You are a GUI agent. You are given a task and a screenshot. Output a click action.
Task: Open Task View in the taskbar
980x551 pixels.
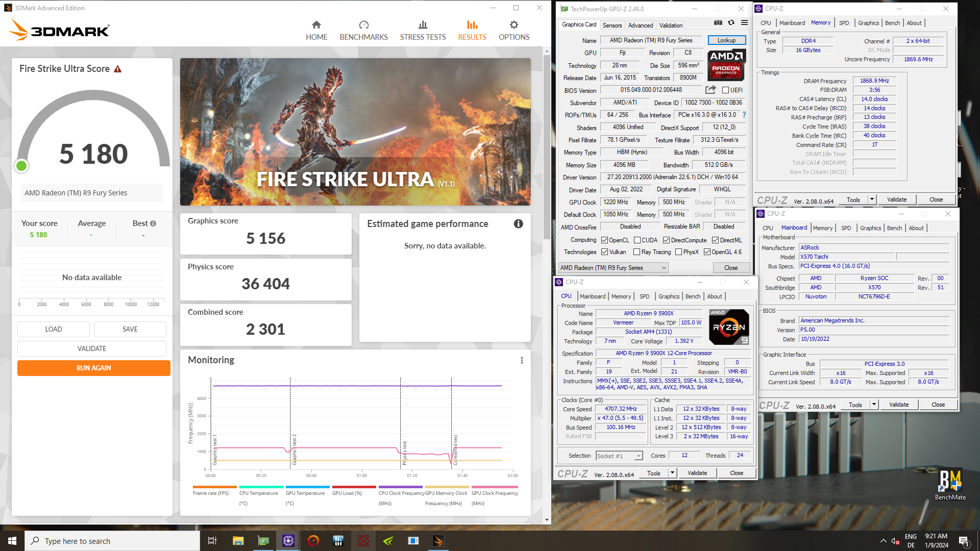[x=212, y=541]
